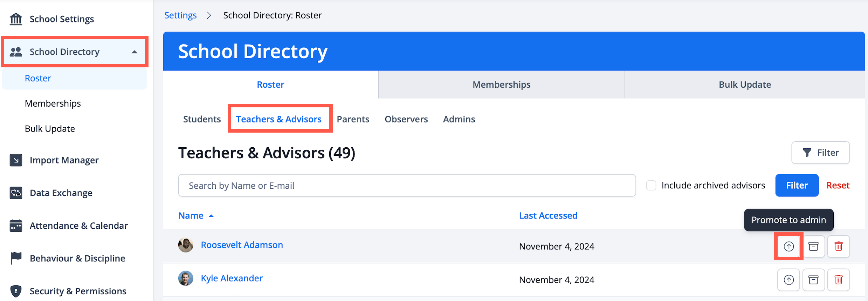This screenshot has width=868, height=301.
Task: Open the Import Manager section
Action: click(64, 160)
